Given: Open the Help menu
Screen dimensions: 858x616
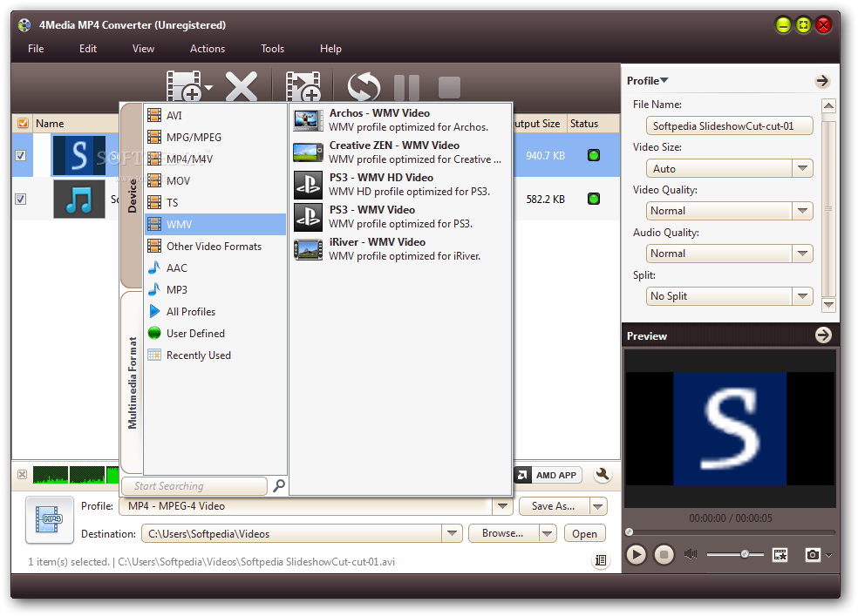Looking at the screenshot, I should point(331,49).
